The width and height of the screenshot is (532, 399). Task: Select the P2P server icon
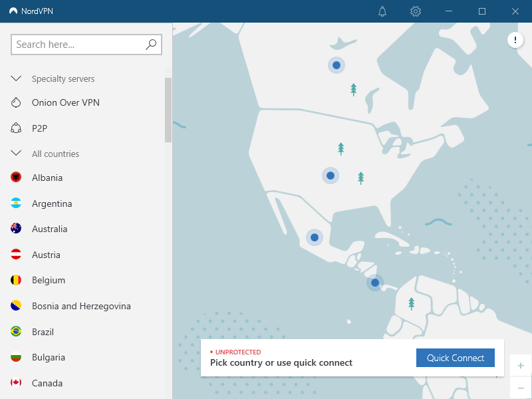pos(16,128)
